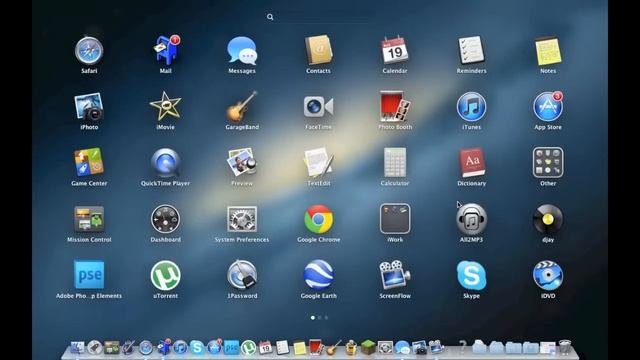Go to the second Launchpad page dot
Screen dimensions: 640x360
(320, 318)
